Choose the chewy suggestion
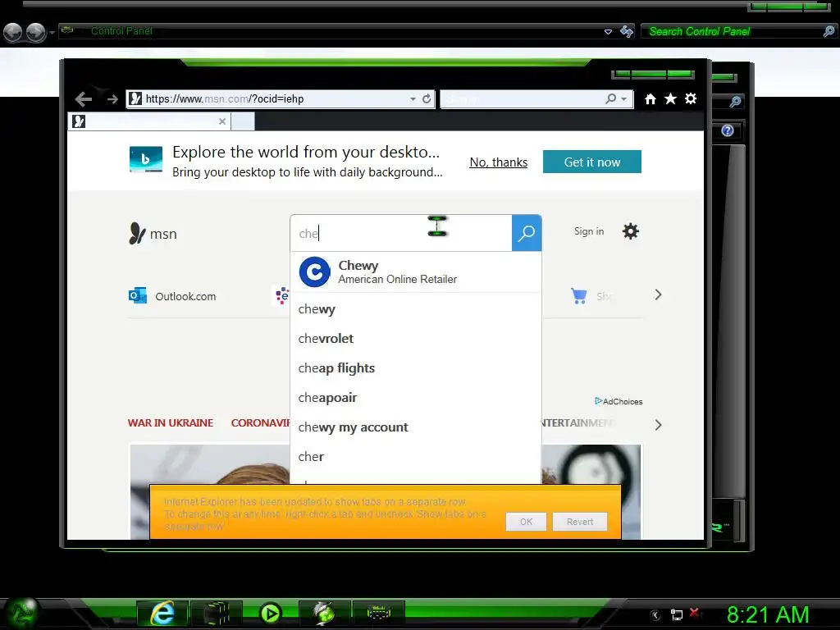Screen dimensions: 840x630 [x=416, y=309]
